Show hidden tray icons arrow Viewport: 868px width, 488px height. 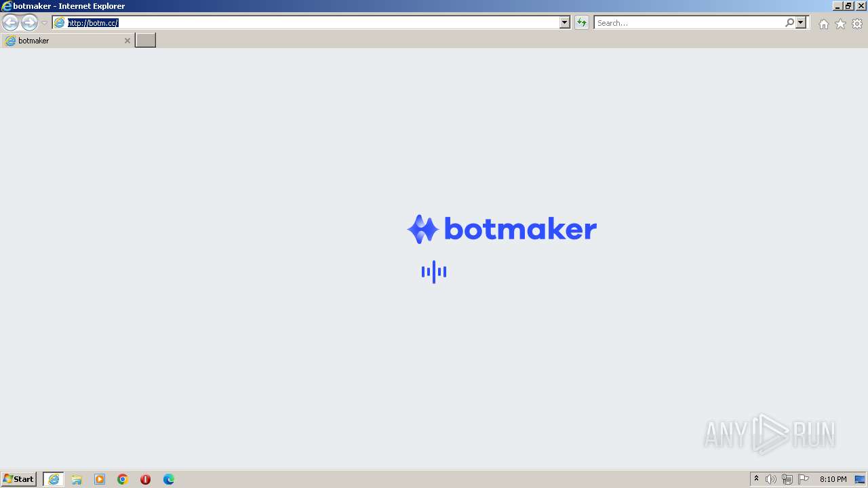coord(757,479)
